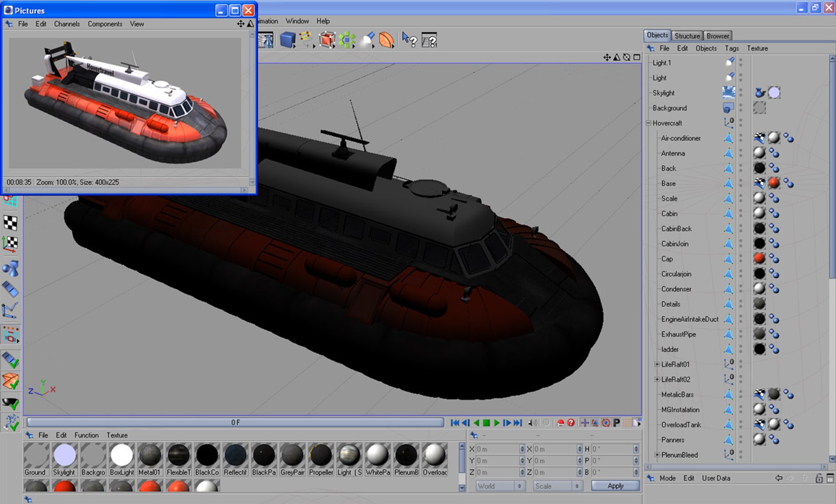Stop animation playback
The height and width of the screenshot is (504, 836).
[486, 423]
